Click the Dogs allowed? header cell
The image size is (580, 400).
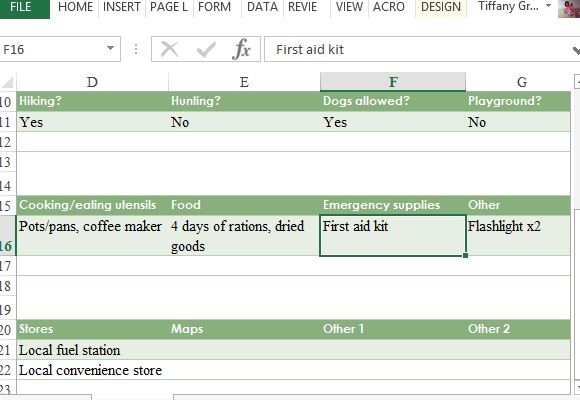coord(393,101)
